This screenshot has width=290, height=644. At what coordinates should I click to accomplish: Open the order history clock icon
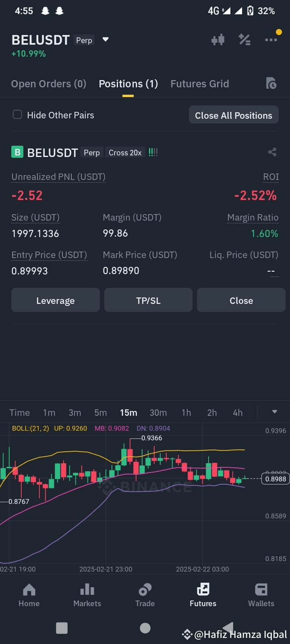(271, 83)
